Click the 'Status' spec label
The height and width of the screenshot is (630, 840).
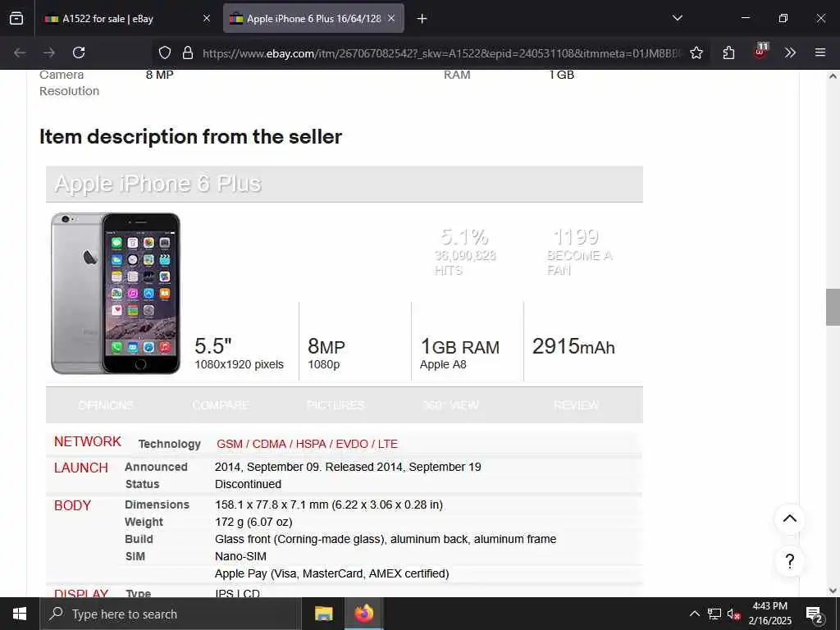[x=142, y=484]
